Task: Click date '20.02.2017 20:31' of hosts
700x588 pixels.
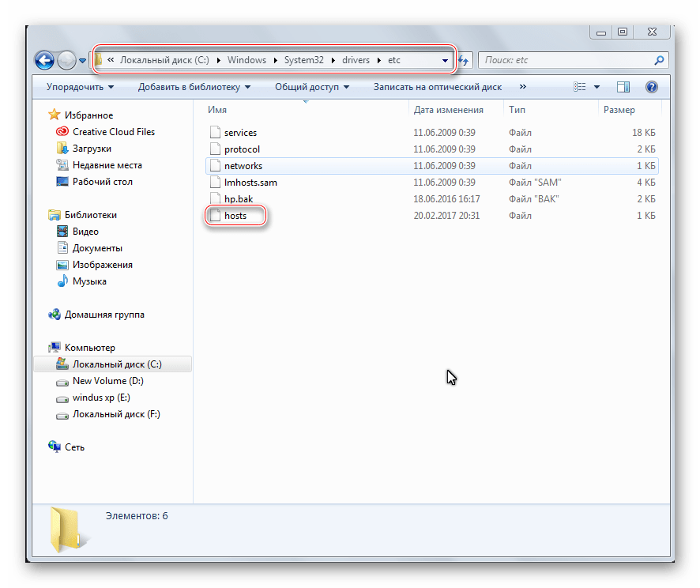Action: click(446, 216)
